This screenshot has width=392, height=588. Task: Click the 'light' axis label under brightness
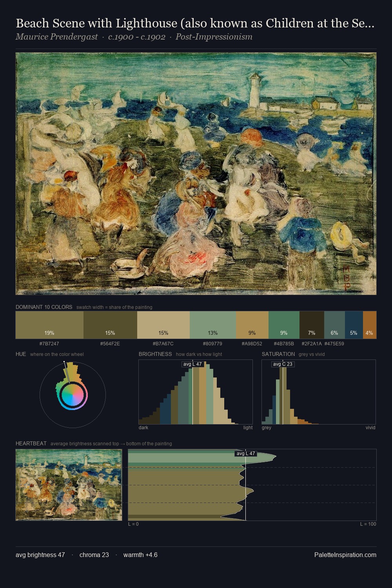[248, 427]
